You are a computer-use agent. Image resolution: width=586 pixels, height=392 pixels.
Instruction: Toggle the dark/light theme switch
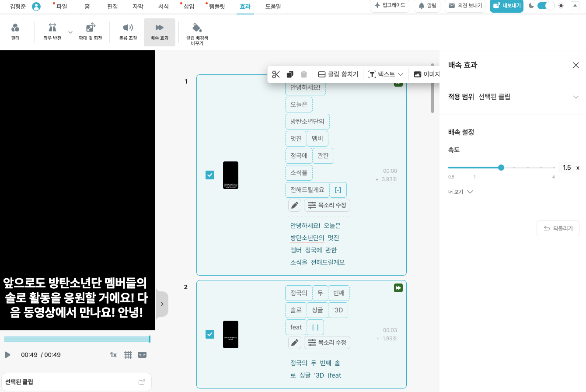546,6
